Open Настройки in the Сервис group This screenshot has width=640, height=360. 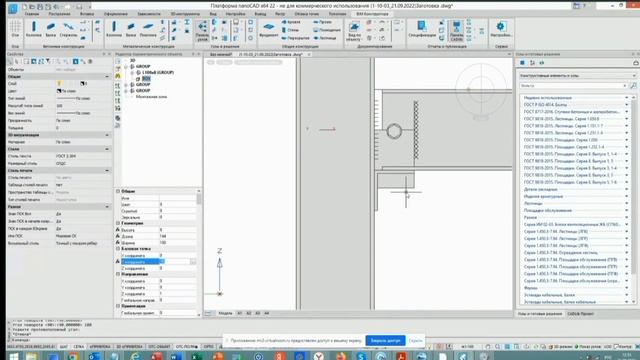501,29
